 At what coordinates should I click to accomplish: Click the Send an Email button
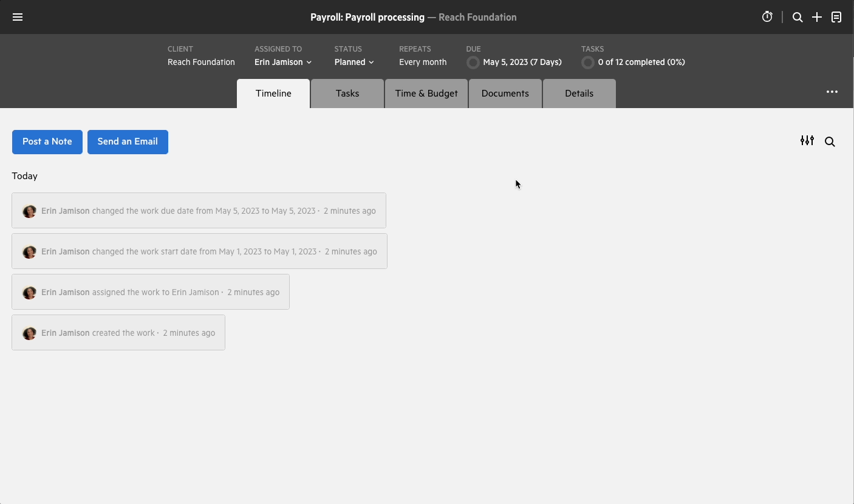point(128,141)
